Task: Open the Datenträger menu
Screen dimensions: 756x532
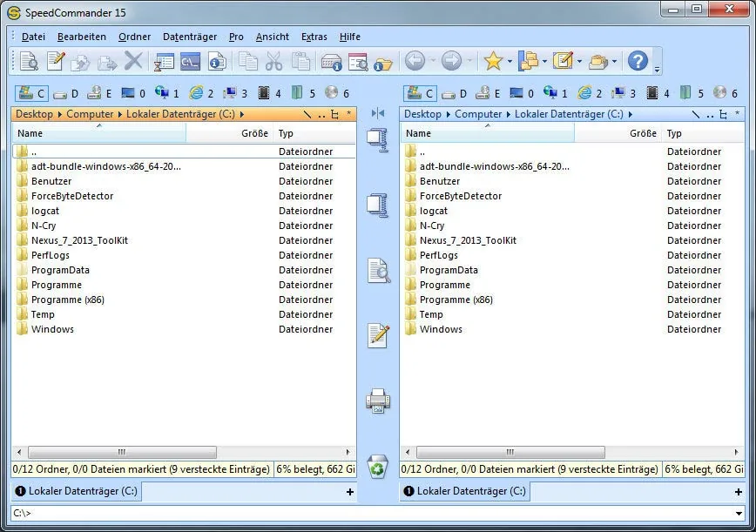Action: pyautogui.click(x=190, y=37)
